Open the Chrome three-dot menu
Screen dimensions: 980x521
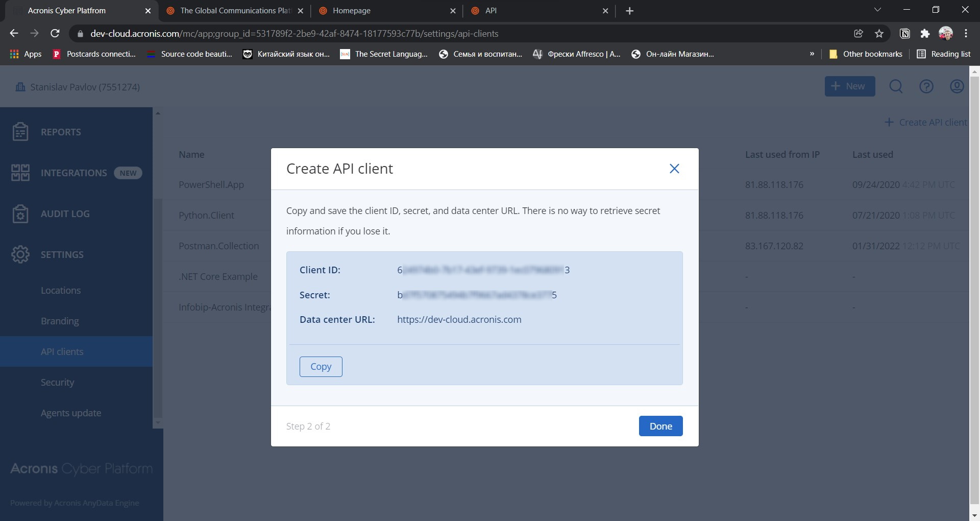coord(966,33)
